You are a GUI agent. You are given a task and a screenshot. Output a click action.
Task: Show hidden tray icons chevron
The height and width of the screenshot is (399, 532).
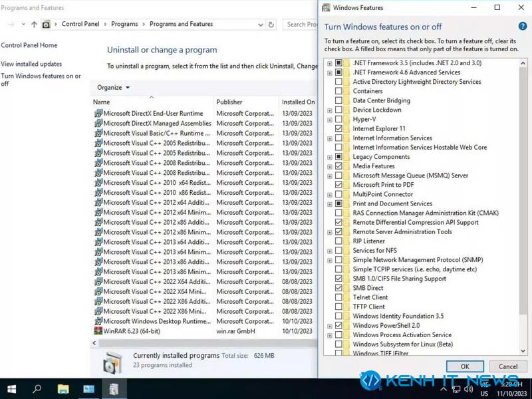click(x=443, y=389)
